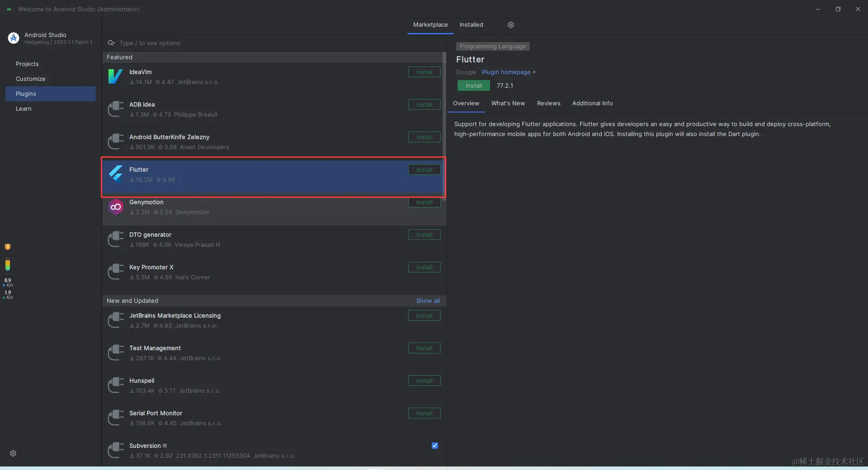
Task: Click the Flutter logo icon in list
Action: coord(116,174)
